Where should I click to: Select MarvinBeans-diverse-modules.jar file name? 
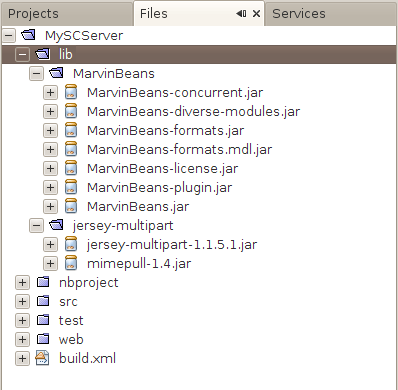point(193,112)
